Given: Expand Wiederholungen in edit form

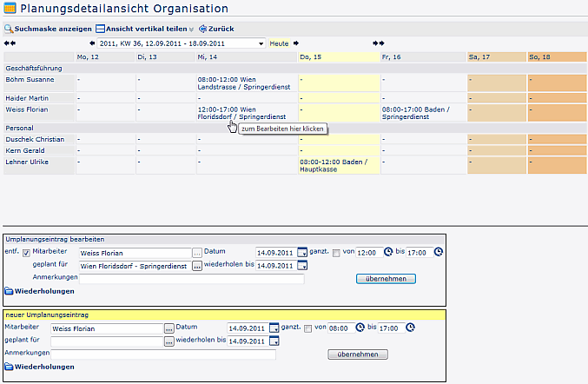Looking at the screenshot, I should point(39,291).
